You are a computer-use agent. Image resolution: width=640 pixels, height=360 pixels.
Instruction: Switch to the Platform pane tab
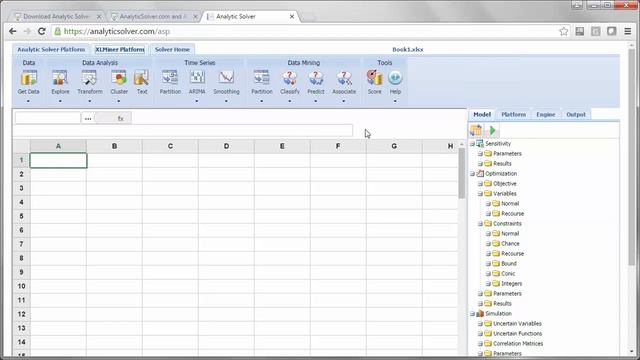[513, 115]
